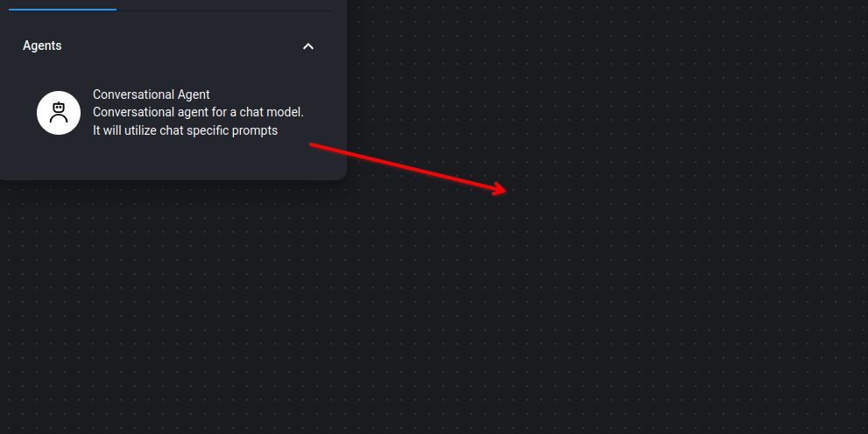Switch to the inactive gray tab underline
The width and height of the screenshot is (868, 434).
coord(225,10)
